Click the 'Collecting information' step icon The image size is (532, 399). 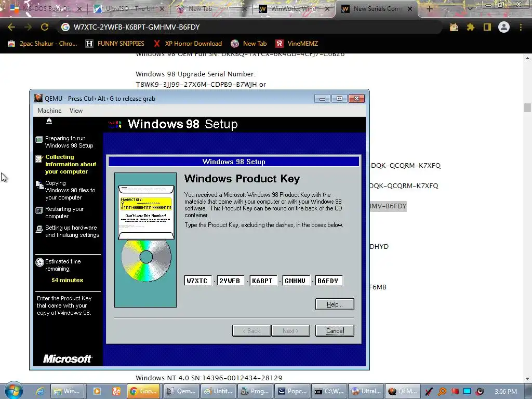(39, 158)
